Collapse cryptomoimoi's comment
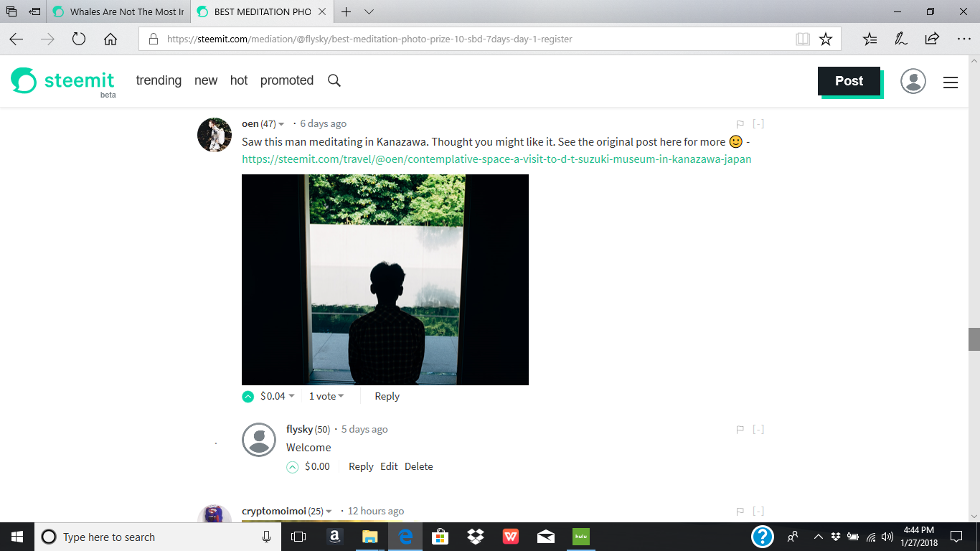This screenshot has height=551, width=980. pyautogui.click(x=758, y=511)
